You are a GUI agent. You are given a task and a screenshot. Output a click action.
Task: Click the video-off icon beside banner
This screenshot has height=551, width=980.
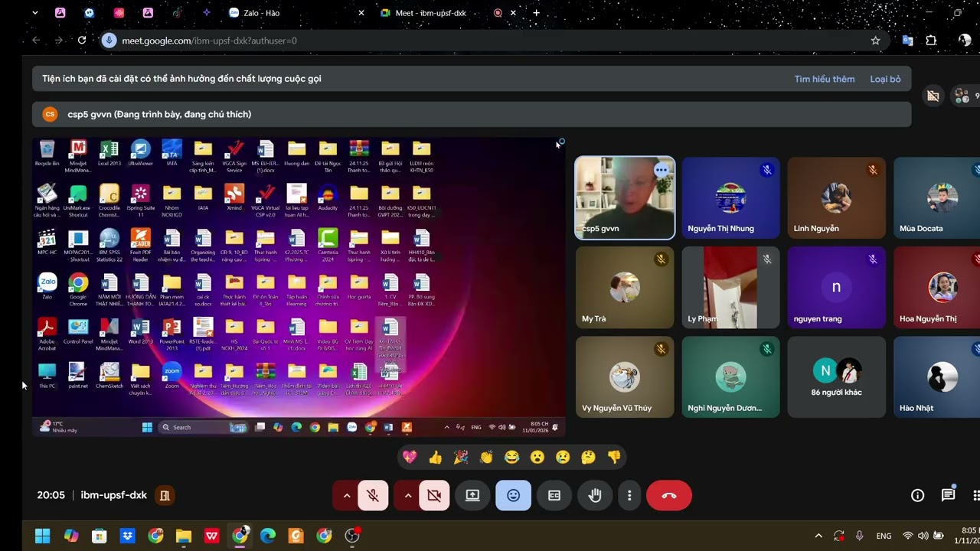[933, 96]
